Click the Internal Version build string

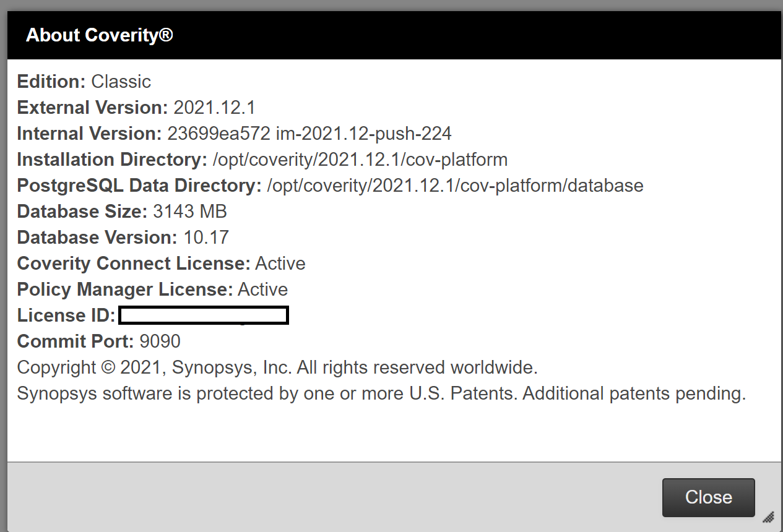309,134
